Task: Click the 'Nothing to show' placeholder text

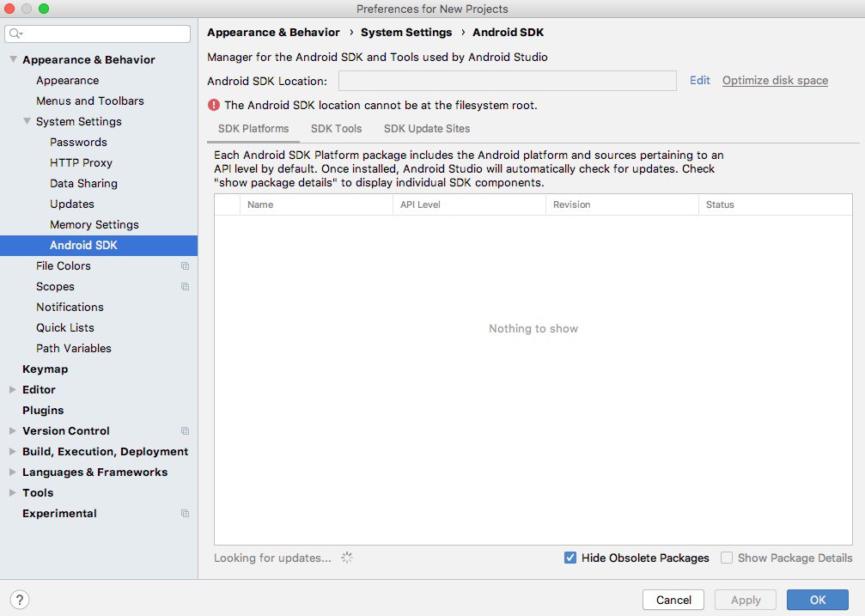Action: pyautogui.click(x=533, y=328)
